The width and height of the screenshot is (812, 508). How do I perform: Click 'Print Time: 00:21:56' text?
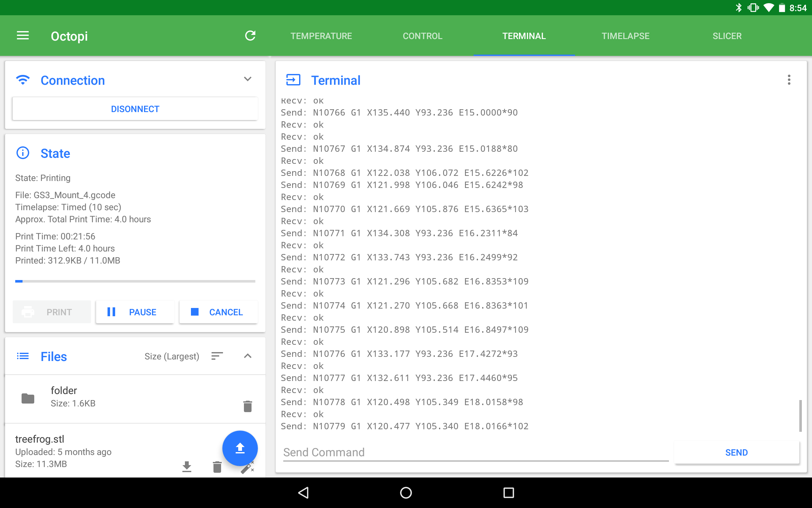(x=55, y=236)
